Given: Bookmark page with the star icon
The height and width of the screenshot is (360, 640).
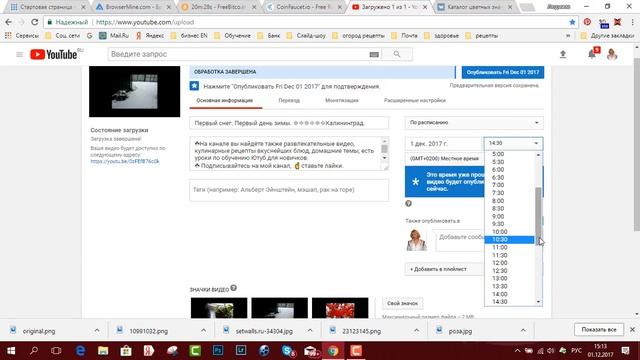Looking at the screenshot, I should (x=572, y=22).
